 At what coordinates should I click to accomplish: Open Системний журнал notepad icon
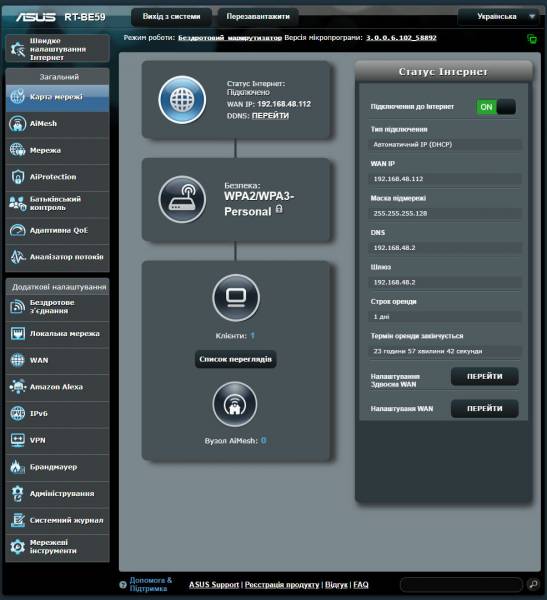tap(18, 520)
